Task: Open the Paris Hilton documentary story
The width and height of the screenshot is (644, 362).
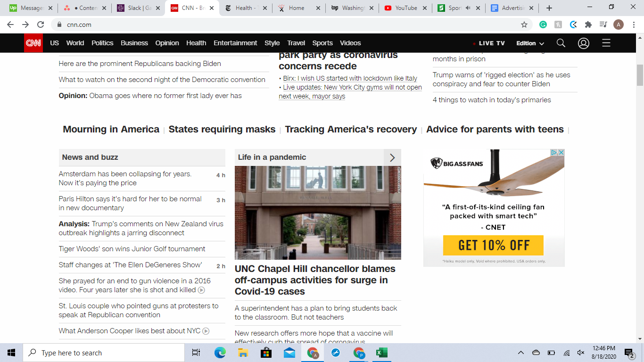Action: pyautogui.click(x=130, y=204)
